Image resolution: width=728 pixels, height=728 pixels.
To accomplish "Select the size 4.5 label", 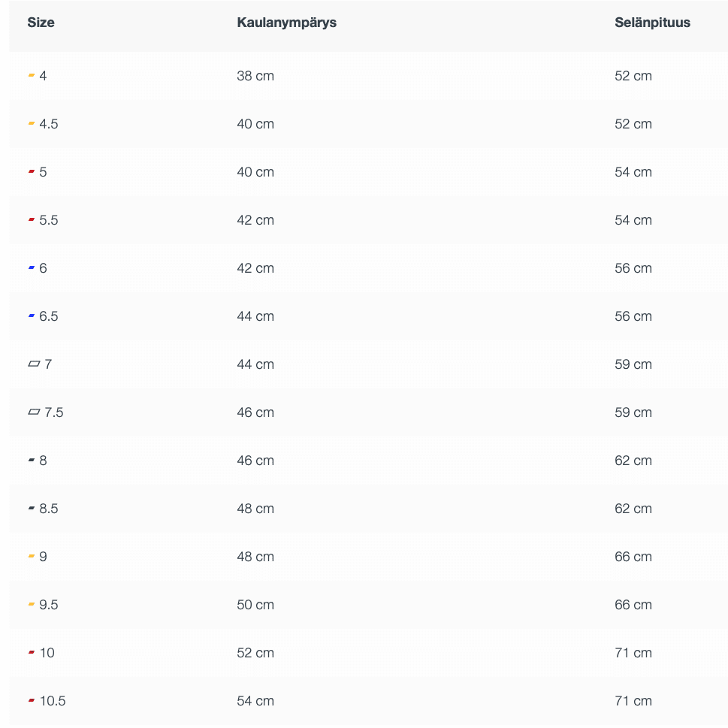I will 49,124.
